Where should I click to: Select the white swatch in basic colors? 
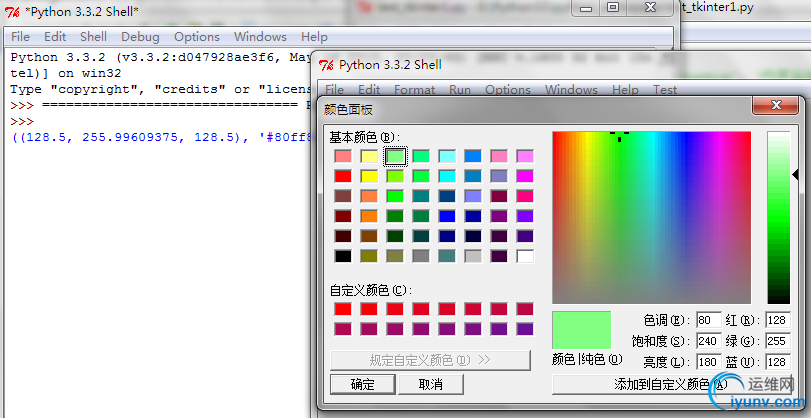[524, 256]
